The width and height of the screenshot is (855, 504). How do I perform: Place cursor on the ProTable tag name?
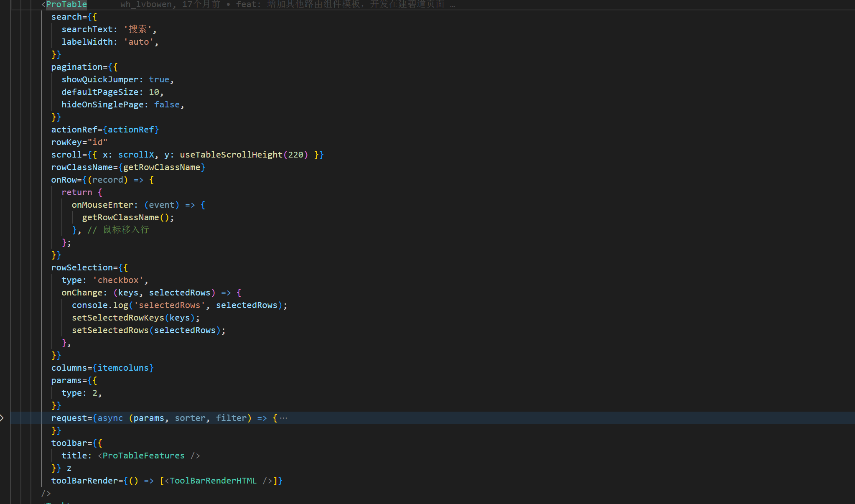tap(66, 5)
